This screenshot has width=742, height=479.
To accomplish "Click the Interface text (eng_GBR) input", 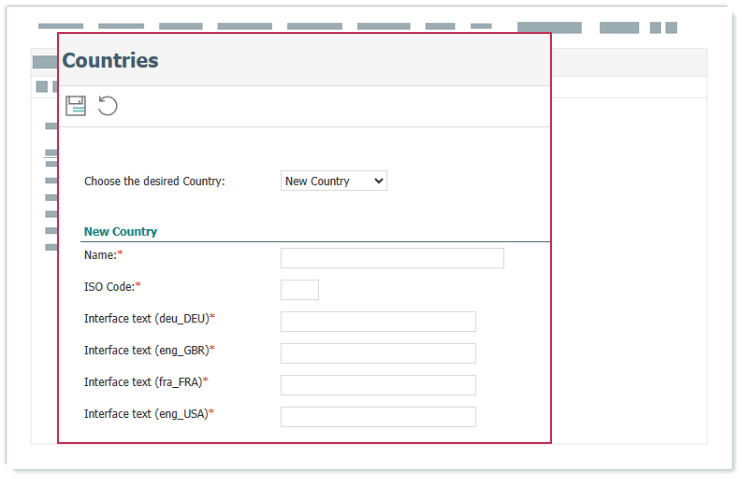I will (x=378, y=353).
